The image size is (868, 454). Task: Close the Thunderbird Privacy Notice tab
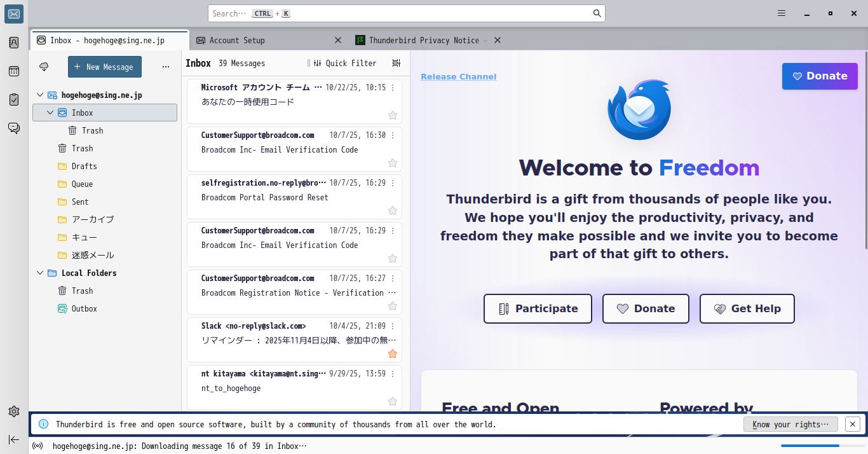click(498, 40)
